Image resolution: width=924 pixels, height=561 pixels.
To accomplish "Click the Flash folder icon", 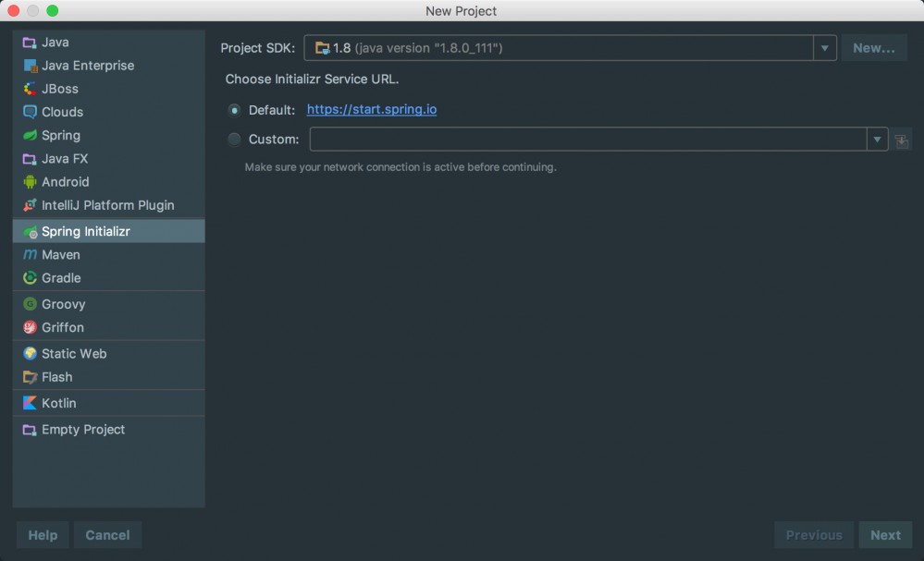I will click(30, 377).
